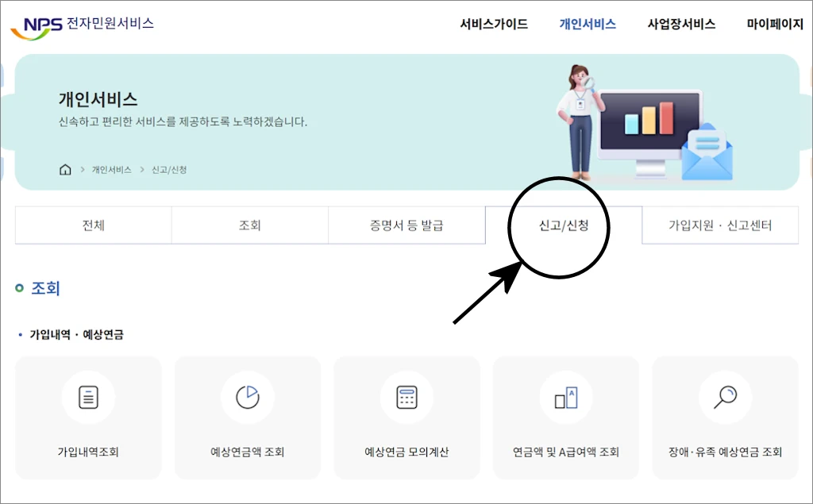Click 신고/신청 breadcrumb link
This screenshot has width=813, height=504.
[169, 170]
